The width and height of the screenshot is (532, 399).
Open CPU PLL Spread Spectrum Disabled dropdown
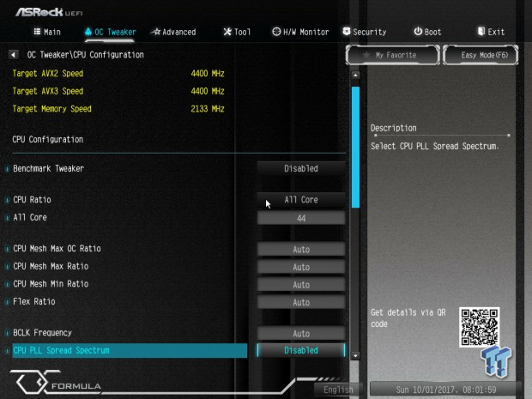tap(301, 350)
